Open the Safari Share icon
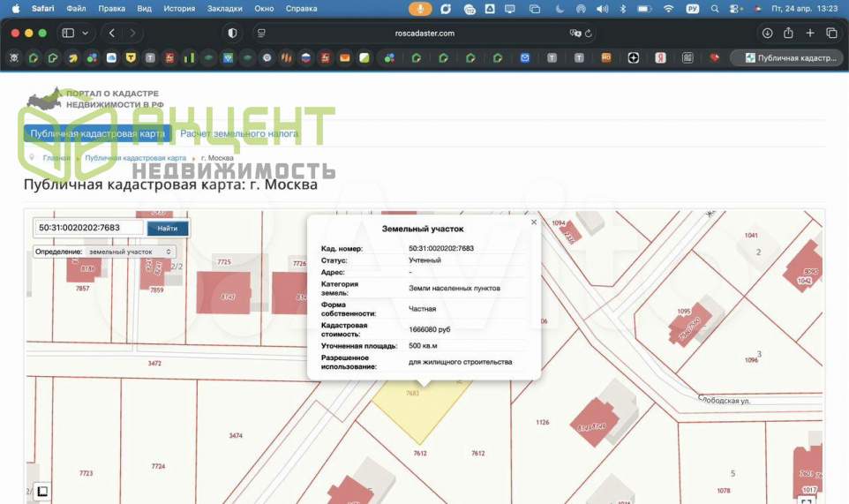 point(788,33)
